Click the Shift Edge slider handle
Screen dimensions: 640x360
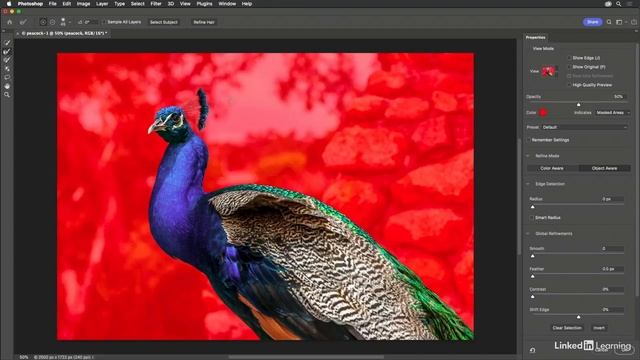point(578,317)
